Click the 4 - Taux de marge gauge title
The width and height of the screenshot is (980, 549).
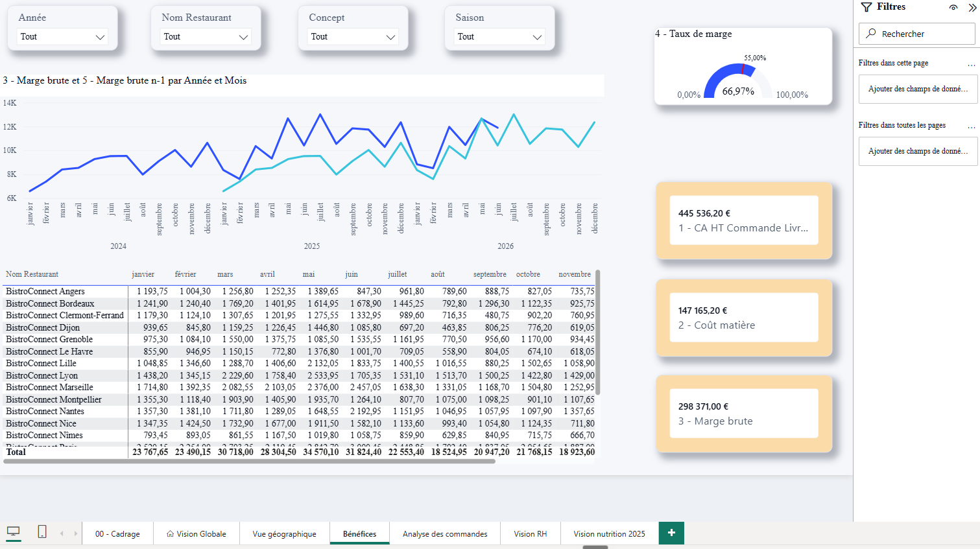coord(693,34)
